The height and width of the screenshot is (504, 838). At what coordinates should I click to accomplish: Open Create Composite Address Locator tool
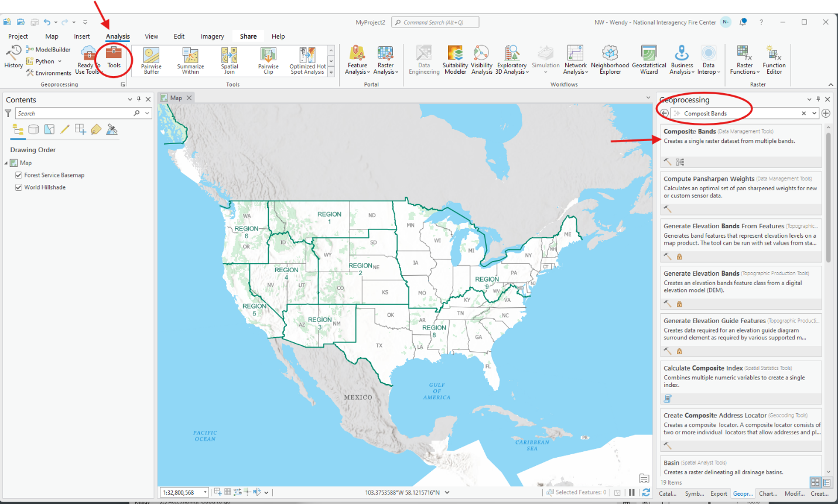tap(741, 430)
